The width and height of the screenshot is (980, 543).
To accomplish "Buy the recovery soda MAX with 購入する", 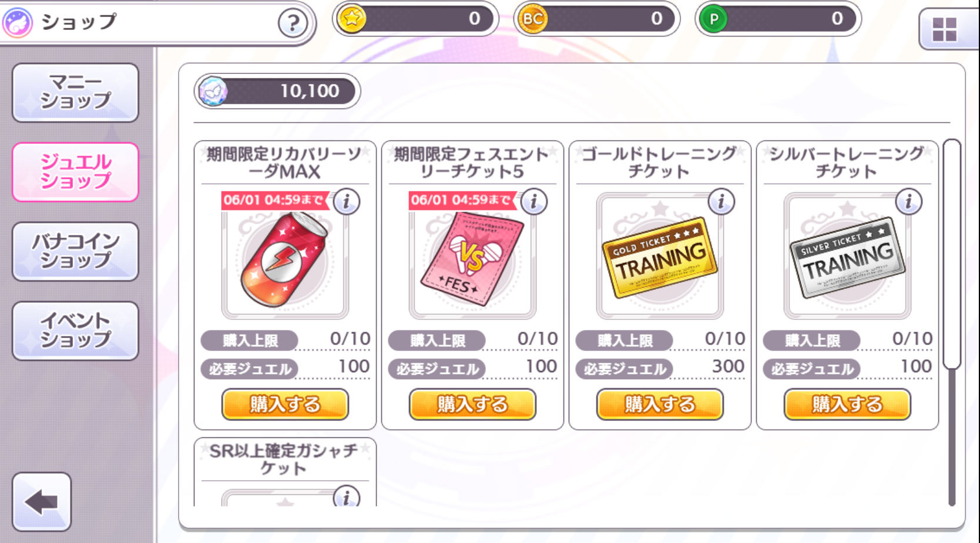I will [285, 404].
